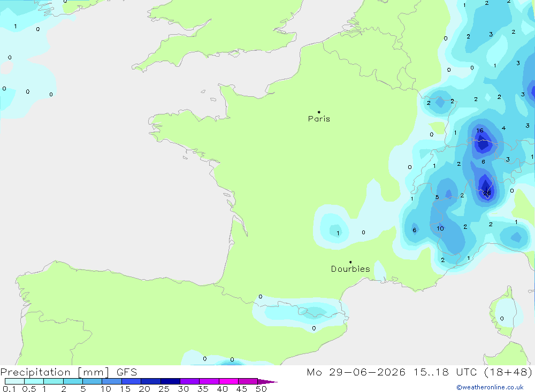This screenshot has height=392, width=535.
Task: Pick the 30–35 mm legend swatch
Action: 190,381
